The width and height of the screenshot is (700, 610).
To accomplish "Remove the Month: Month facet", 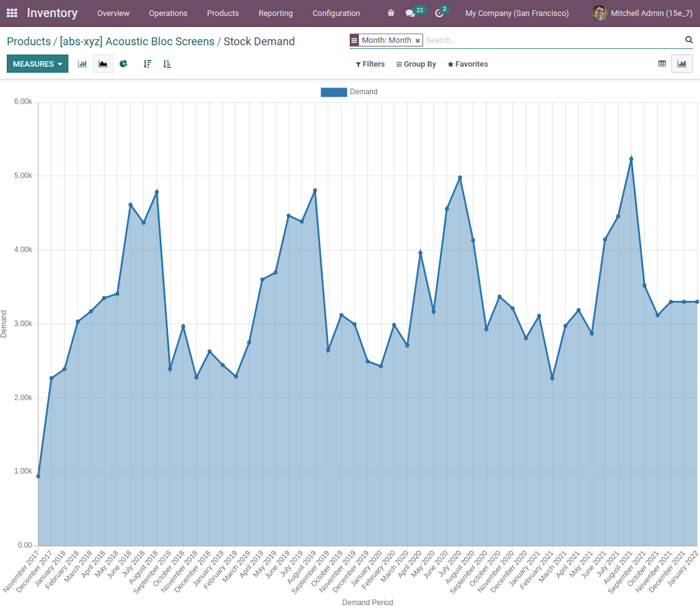I will pos(418,41).
